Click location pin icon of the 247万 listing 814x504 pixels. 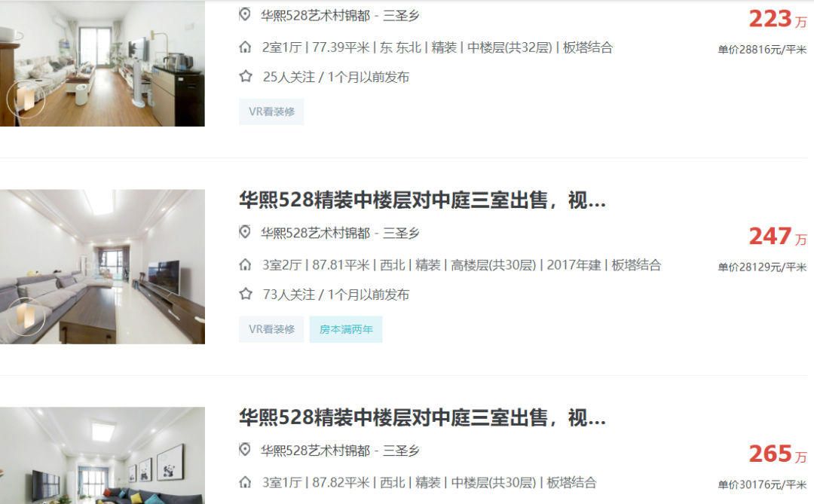click(245, 232)
